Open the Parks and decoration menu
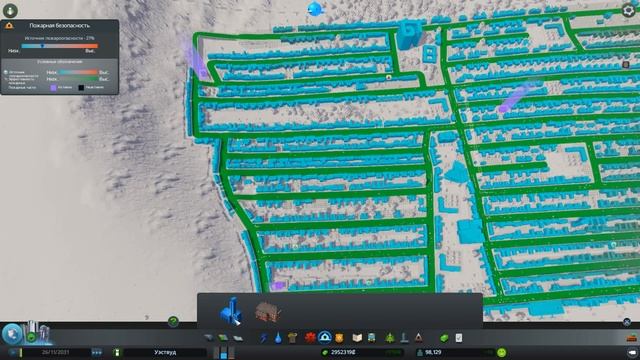Screen dimensions: 640x360 pyautogui.click(x=390, y=338)
